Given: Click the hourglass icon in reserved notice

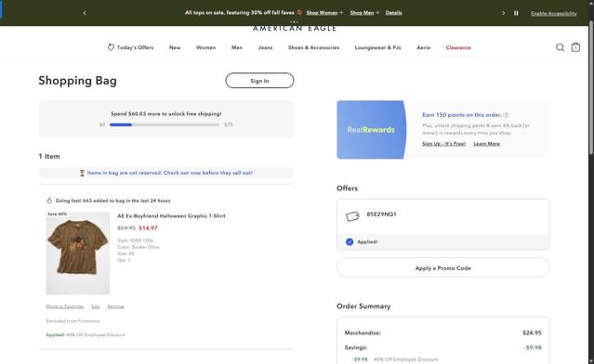Looking at the screenshot, I should tap(82, 173).
